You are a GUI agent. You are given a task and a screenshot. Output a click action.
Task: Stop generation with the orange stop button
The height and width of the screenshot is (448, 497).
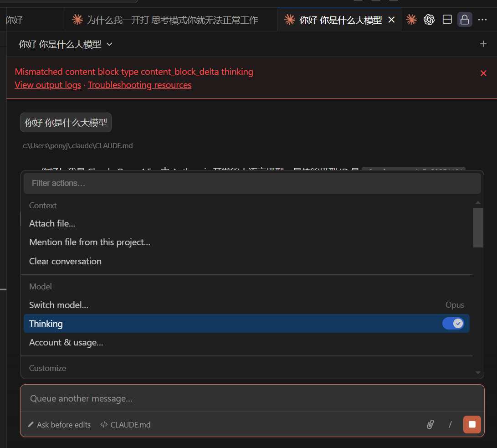click(472, 424)
